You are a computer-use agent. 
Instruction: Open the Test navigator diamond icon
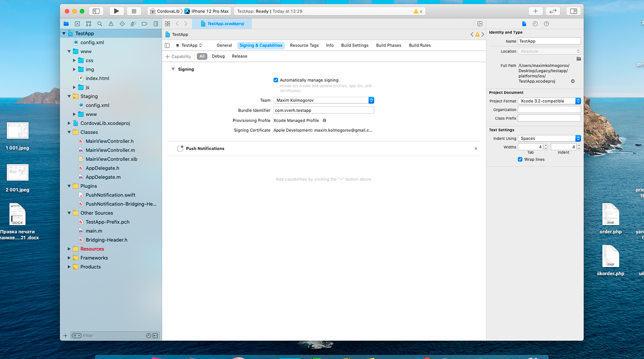(122, 24)
